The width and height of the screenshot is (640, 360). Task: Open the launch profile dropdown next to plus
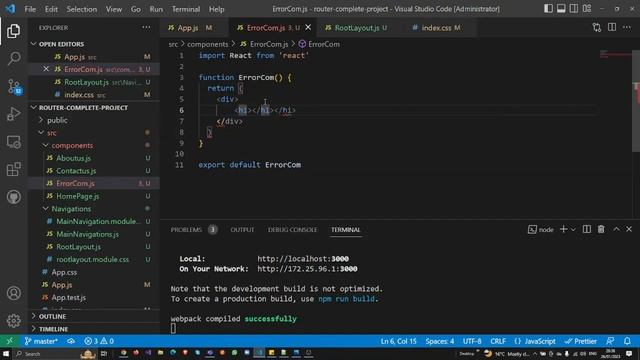pyautogui.click(x=573, y=230)
